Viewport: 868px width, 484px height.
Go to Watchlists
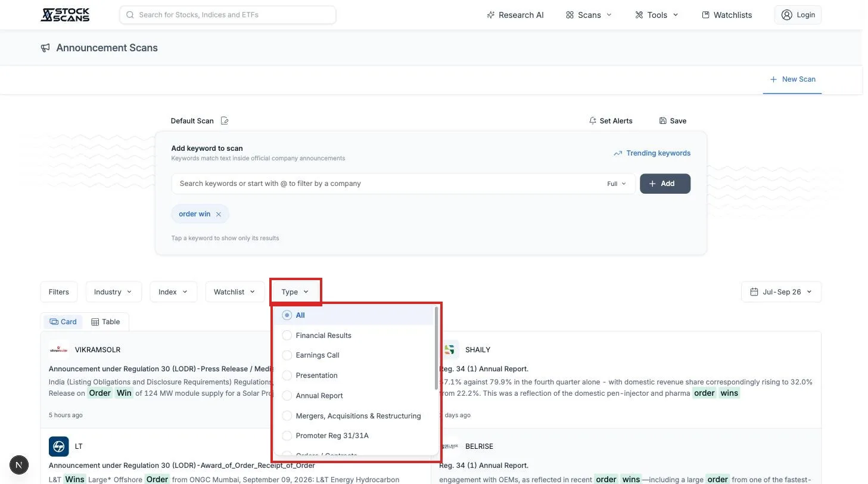pyautogui.click(x=727, y=15)
